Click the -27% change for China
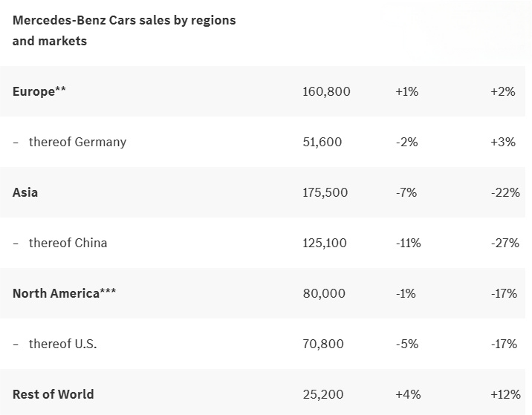532x415 pixels. pyautogui.click(x=504, y=243)
